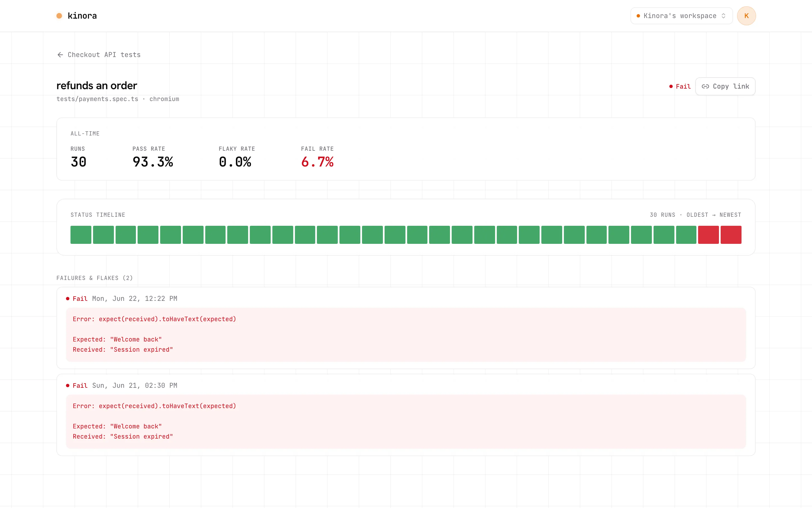Viewport: 812px width, 508px height.
Task: Open Kinora's workspace switcher dropdown
Action: (x=681, y=16)
